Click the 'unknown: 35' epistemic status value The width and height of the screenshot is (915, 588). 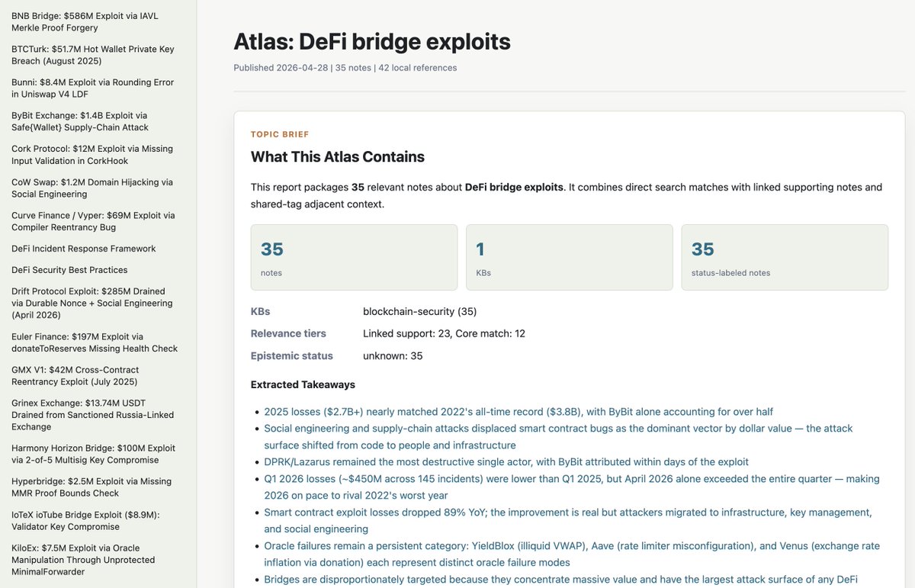click(x=393, y=356)
